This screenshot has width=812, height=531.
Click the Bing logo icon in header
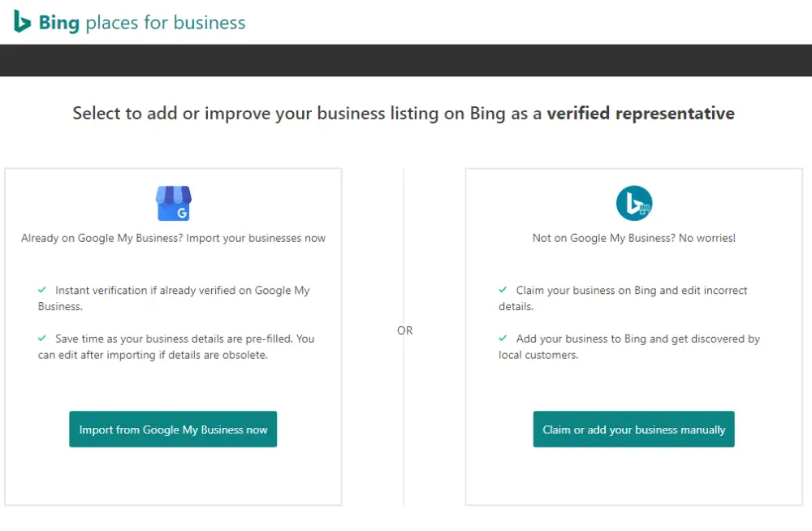tap(22, 21)
